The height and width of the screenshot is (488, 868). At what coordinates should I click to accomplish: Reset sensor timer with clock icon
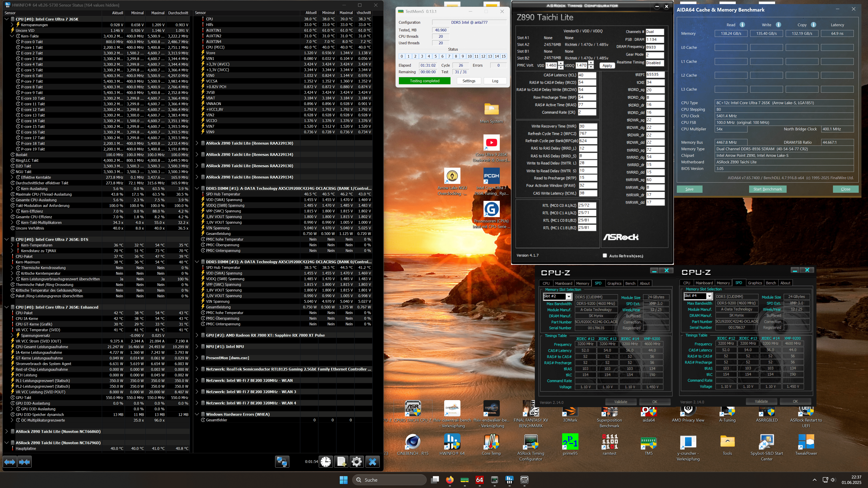[325, 462]
